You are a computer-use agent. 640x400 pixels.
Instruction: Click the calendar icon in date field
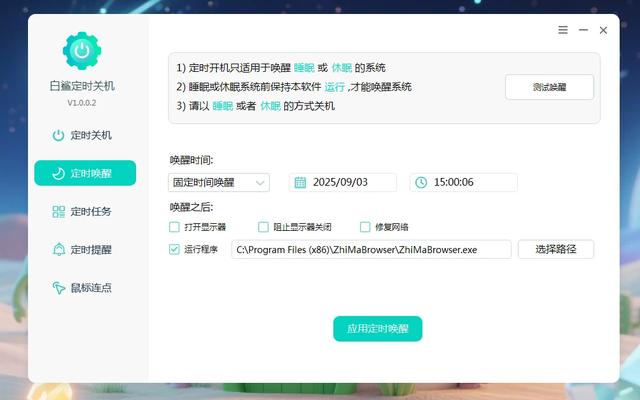300,182
